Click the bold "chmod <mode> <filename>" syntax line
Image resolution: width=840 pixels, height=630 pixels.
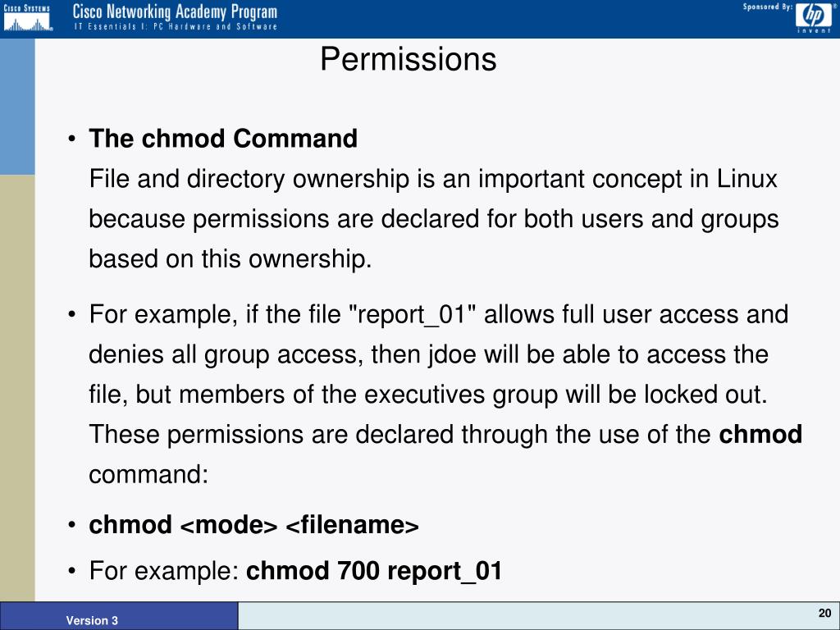[x=254, y=525]
